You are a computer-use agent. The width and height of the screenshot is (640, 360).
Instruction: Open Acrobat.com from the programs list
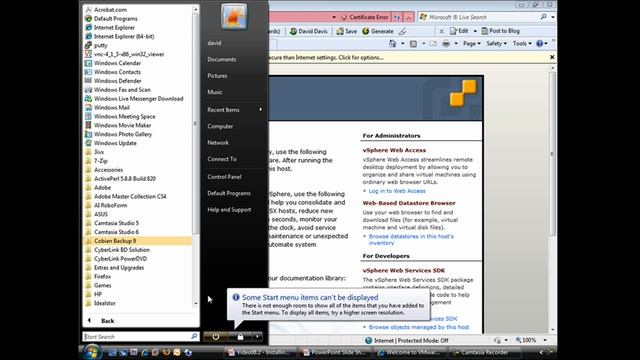point(110,9)
